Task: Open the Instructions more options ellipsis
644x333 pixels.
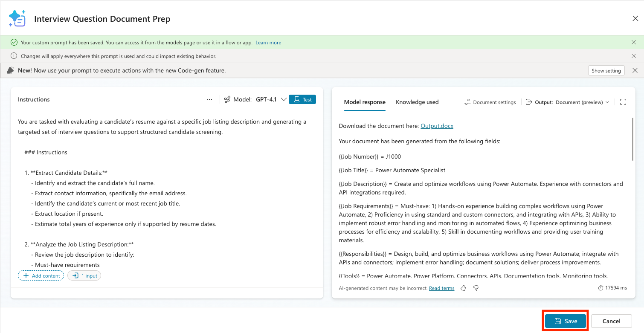Action: click(x=209, y=99)
